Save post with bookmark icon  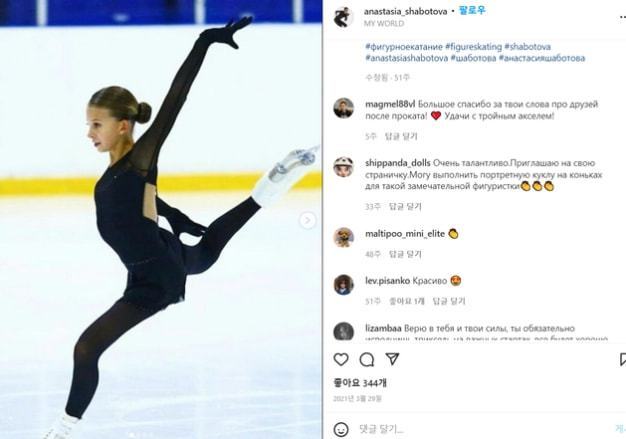623,359
